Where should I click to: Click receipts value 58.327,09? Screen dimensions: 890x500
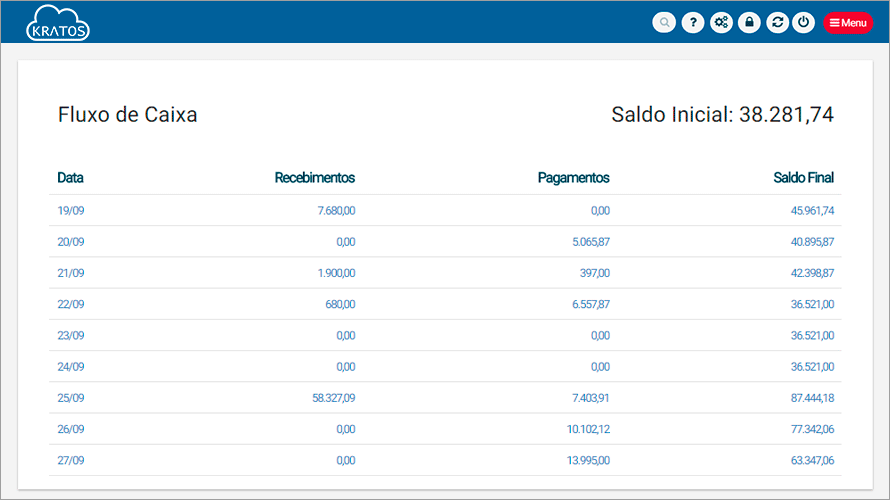click(334, 398)
